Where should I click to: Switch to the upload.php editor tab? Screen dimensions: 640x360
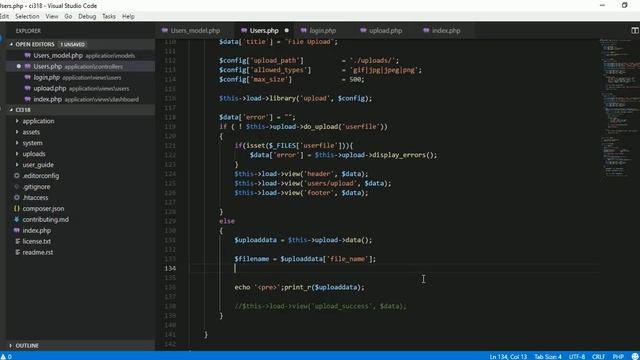coord(385,31)
